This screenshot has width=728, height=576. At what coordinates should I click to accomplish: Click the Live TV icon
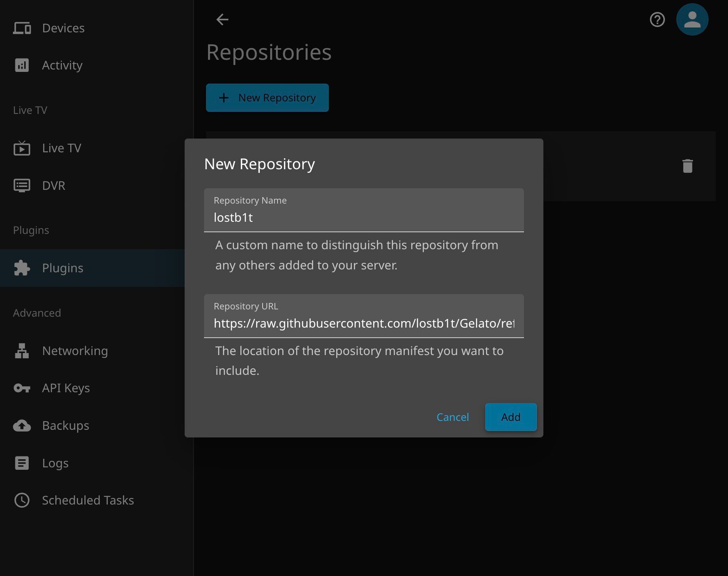coord(22,148)
